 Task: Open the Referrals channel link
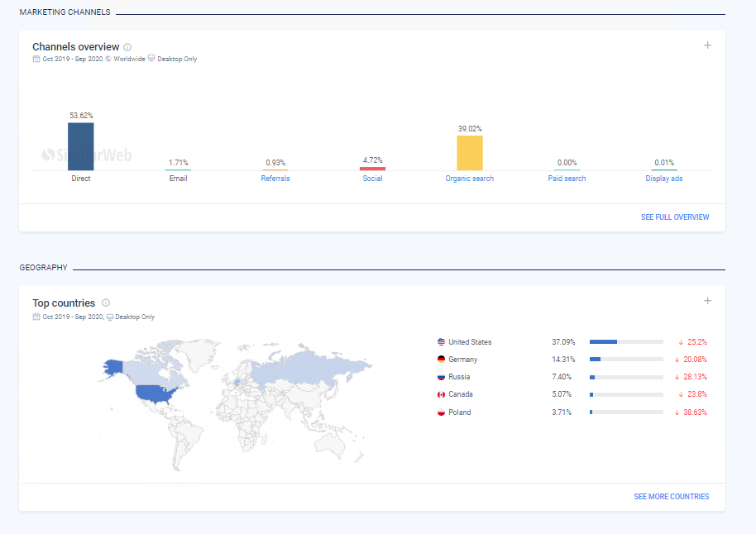[x=275, y=179]
